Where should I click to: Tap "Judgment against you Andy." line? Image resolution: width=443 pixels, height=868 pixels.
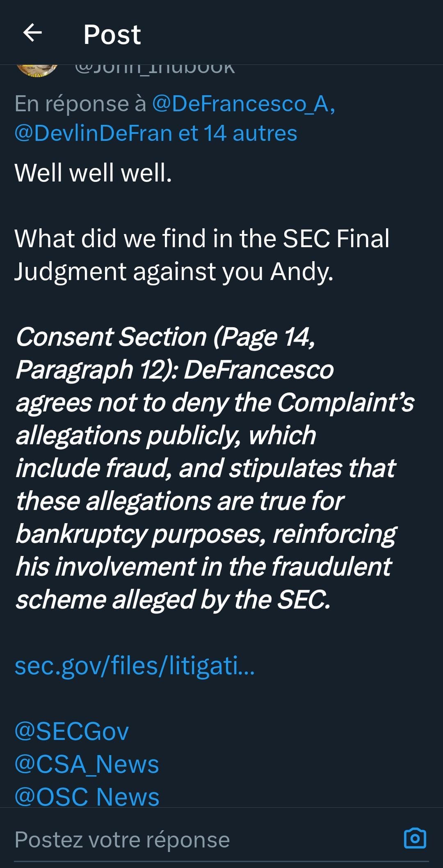(174, 271)
